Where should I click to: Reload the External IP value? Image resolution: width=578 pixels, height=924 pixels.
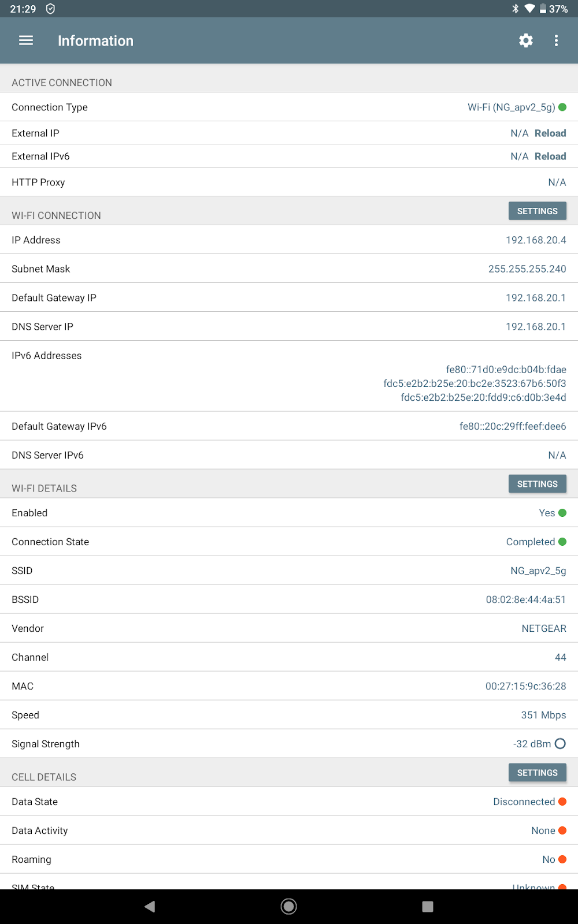tap(550, 133)
